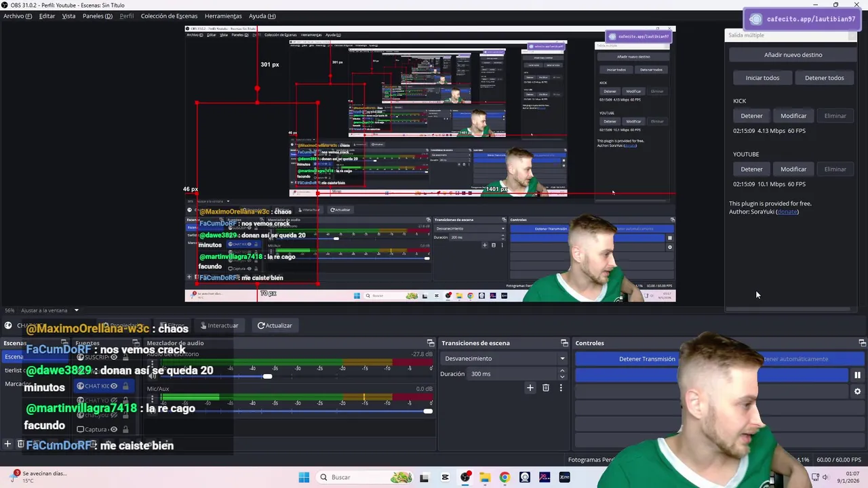This screenshot has width=868, height=488.
Task: Mute Audio del escritorio speaker icon
Action: tap(152, 375)
